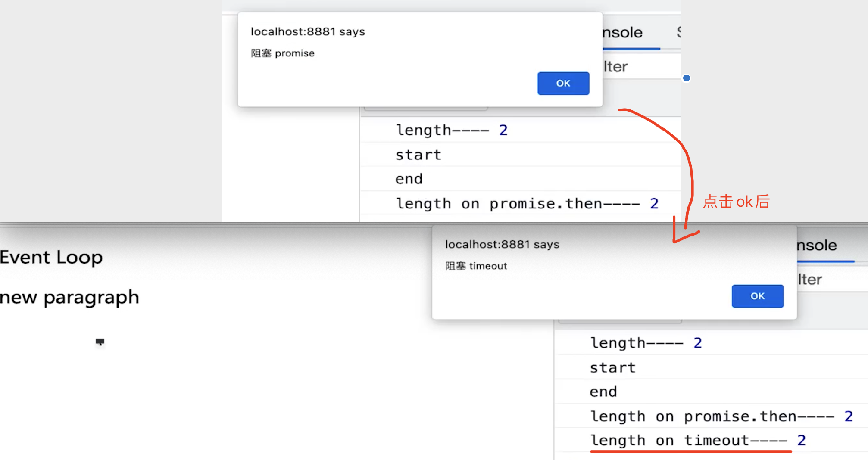Click the 'start' entry in lower console
Viewport: 868px width, 460px height.
tap(613, 367)
